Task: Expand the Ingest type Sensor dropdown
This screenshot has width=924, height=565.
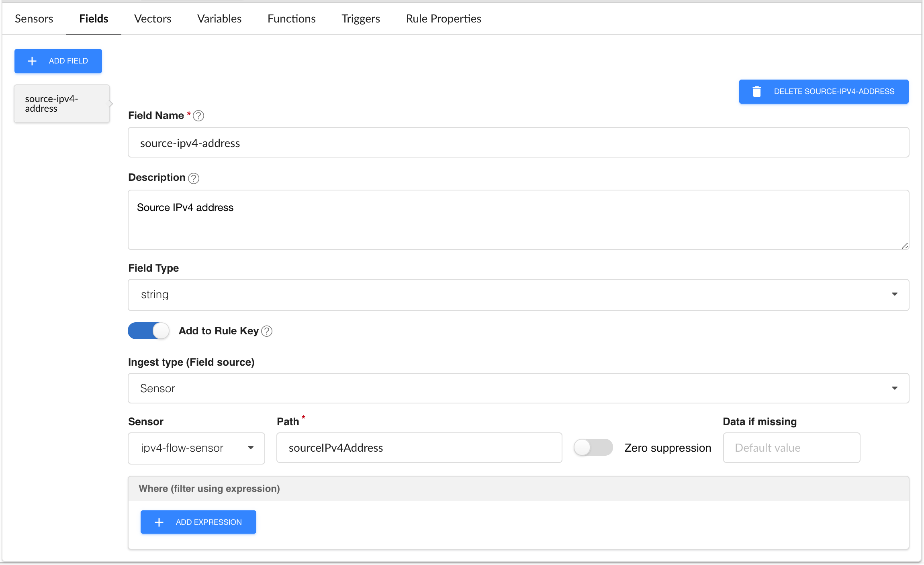Action: point(518,388)
